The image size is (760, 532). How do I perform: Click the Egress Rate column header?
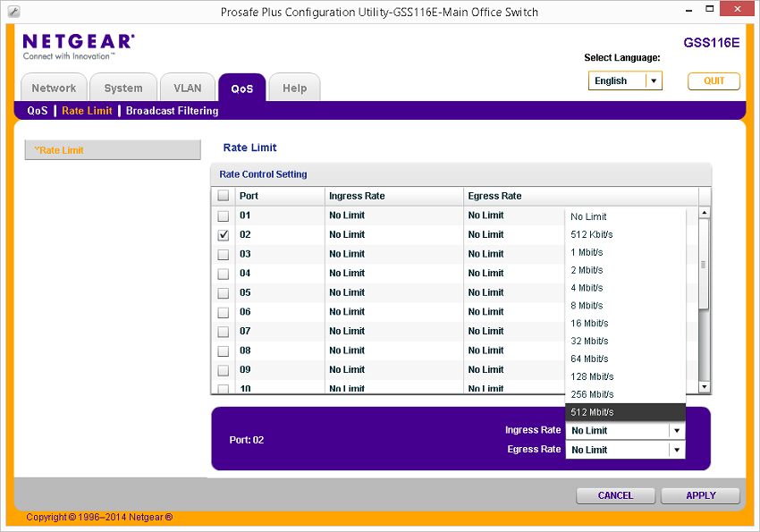pyautogui.click(x=580, y=196)
